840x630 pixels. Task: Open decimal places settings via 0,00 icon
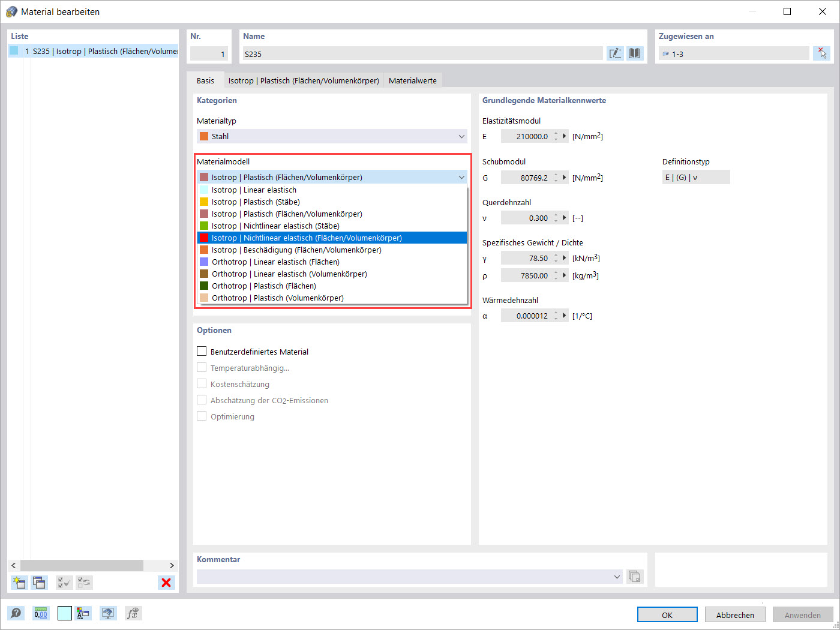pyautogui.click(x=40, y=613)
